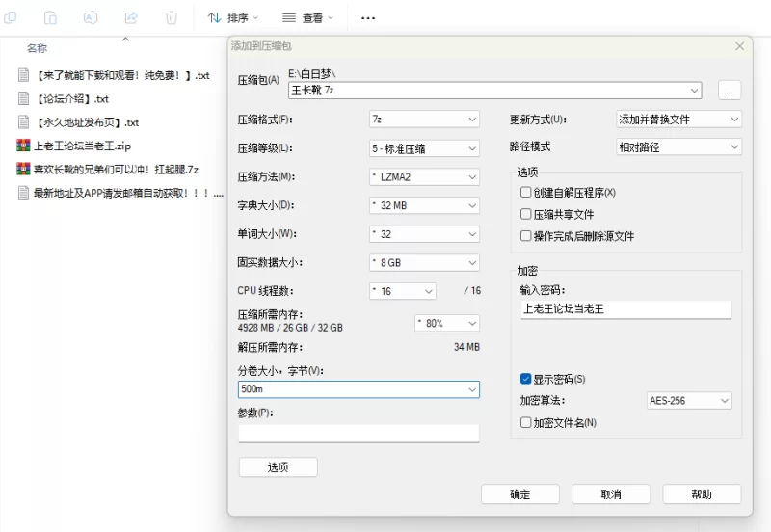Click the Share icon in toolbar
This screenshot has height=532, width=771.
click(x=131, y=17)
